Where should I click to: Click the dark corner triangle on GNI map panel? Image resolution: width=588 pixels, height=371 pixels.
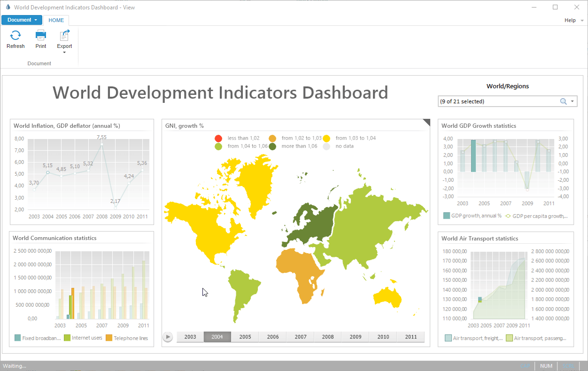(426, 122)
